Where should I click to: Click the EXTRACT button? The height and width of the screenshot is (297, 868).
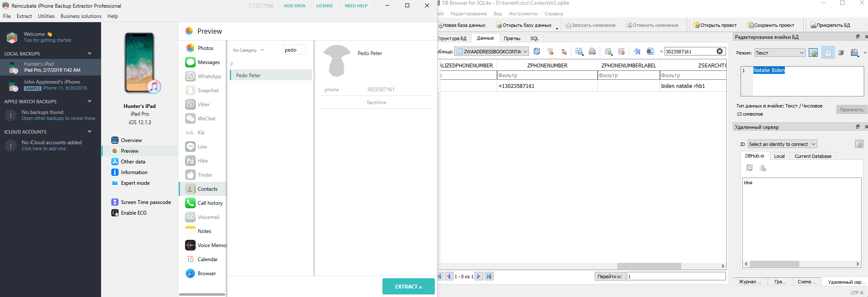click(x=408, y=286)
